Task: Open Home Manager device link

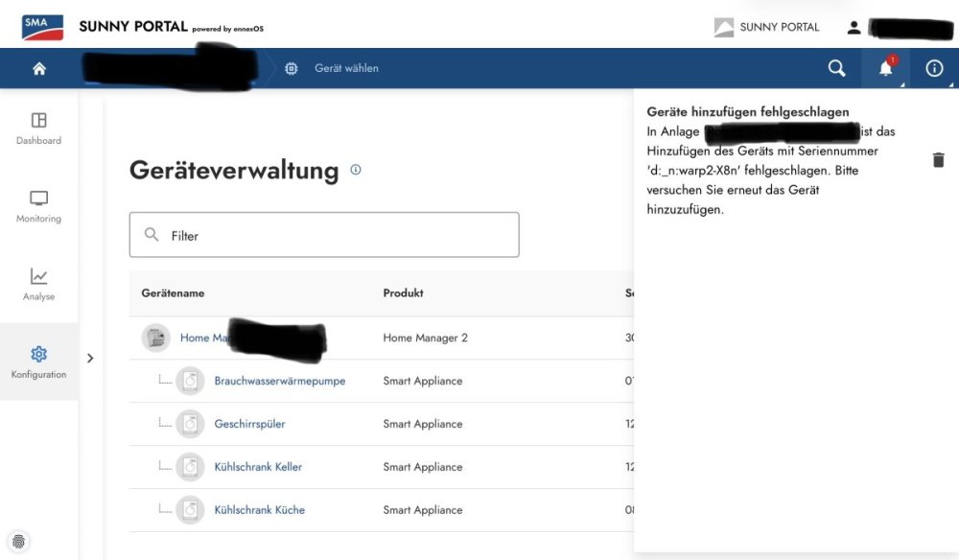Action: pyautogui.click(x=203, y=338)
